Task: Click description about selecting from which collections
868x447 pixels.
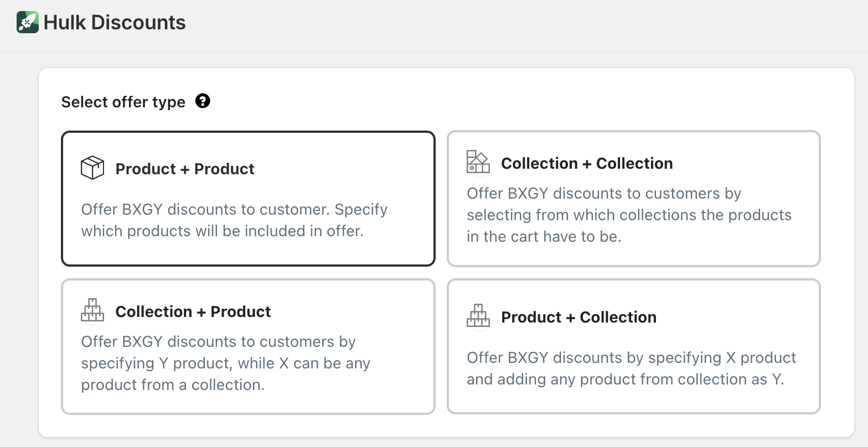Action: pos(629,215)
